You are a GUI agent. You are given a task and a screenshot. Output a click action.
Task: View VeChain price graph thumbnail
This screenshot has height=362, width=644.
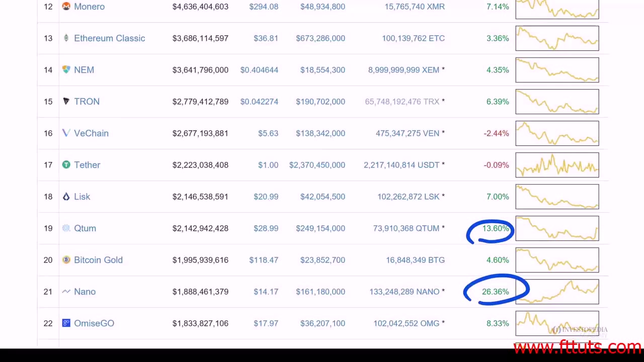pyautogui.click(x=557, y=133)
